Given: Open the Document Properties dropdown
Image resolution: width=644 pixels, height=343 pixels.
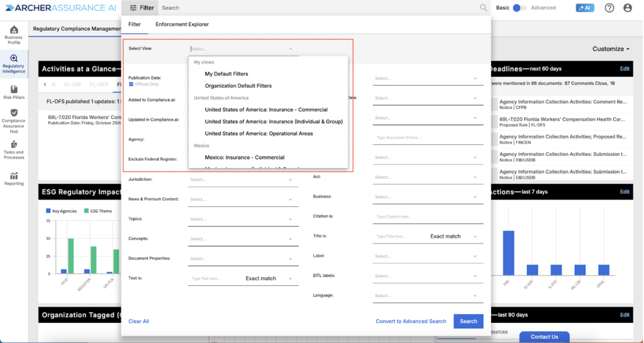Looking at the screenshot, I should [x=243, y=259].
